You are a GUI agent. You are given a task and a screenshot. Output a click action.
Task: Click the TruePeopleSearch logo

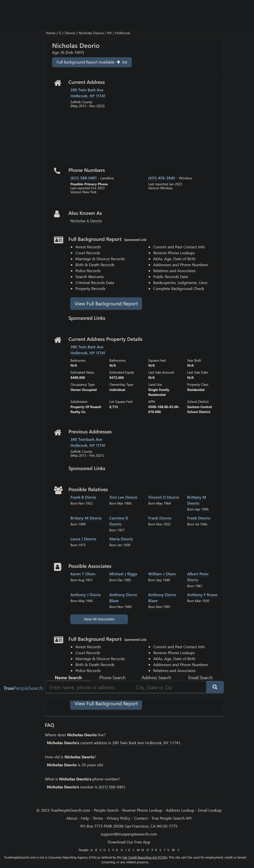[x=23, y=688]
